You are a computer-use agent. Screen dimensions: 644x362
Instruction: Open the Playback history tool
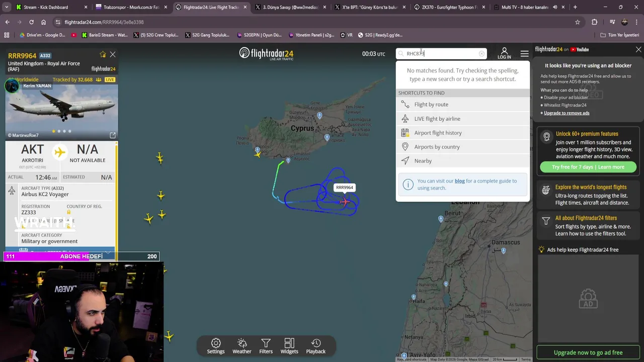(316, 346)
